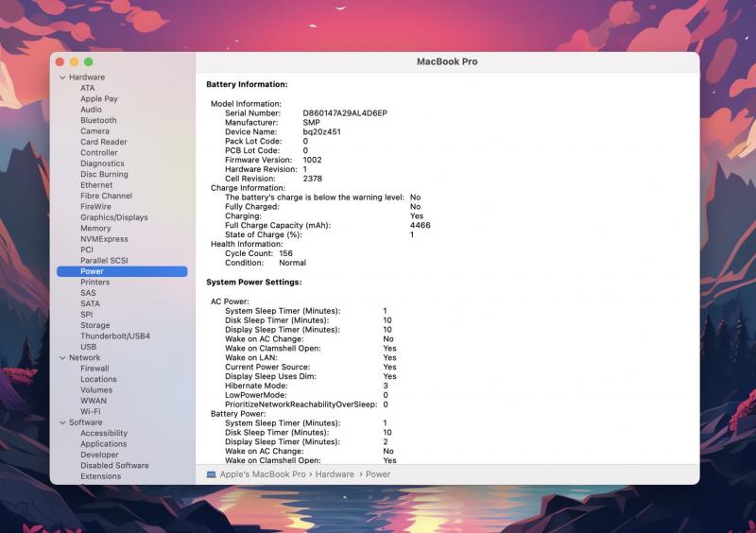The image size is (756, 533).
Task: Click serial number D860147A29AL4D6EP
Action: click(x=345, y=113)
